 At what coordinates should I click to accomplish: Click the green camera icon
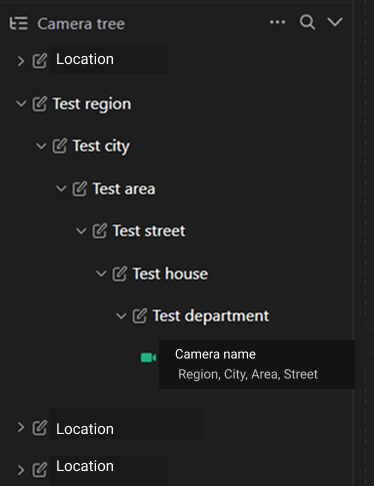[x=148, y=358]
